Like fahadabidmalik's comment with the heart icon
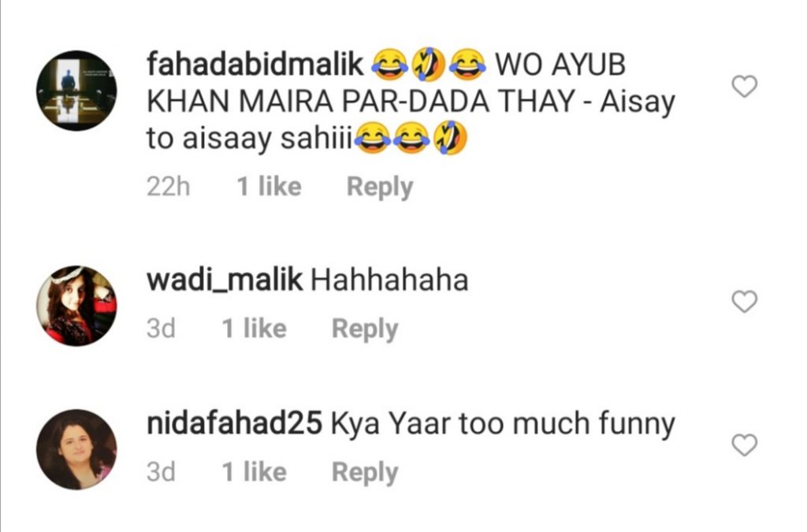This screenshot has width=807, height=532. click(x=744, y=86)
